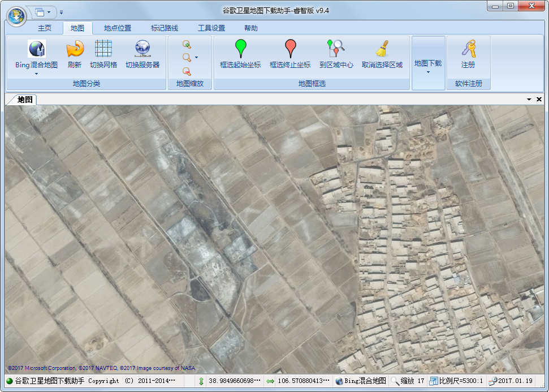The height and width of the screenshot is (392, 549).
Task: Switch to the 主页 ribbon tab
Action: click(x=45, y=28)
